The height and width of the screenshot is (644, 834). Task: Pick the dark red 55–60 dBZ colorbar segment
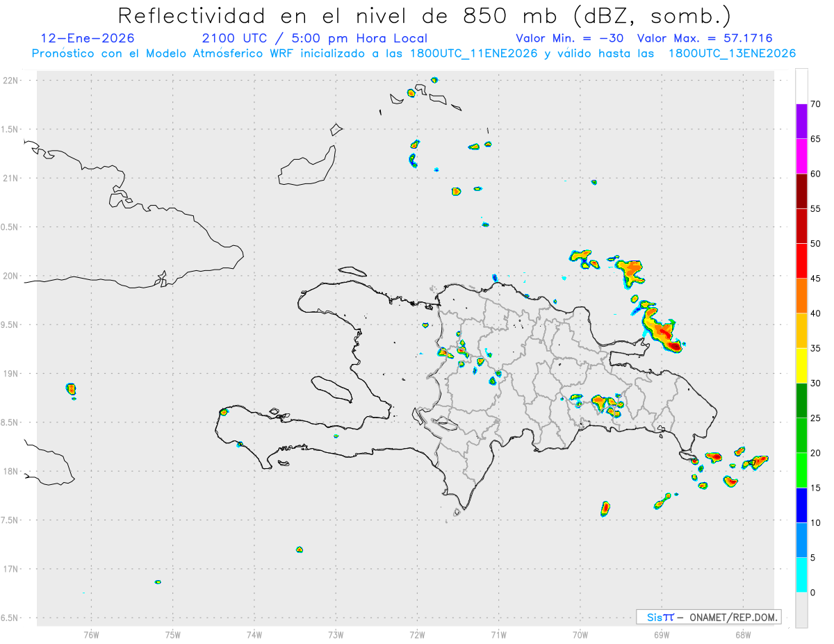[801, 191]
